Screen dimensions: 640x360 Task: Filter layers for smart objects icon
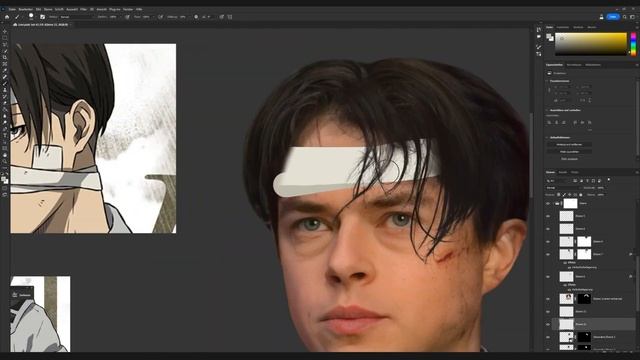tap(599, 180)
